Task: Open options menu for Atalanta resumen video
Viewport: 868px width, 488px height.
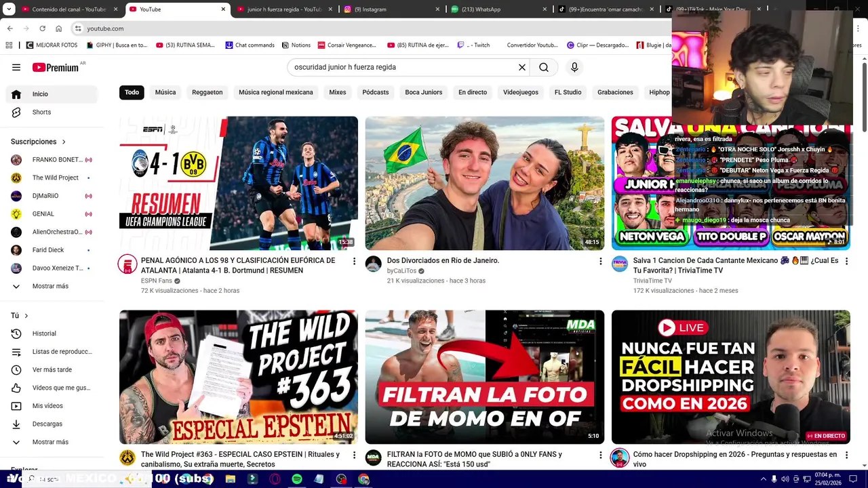Action: 354,261
